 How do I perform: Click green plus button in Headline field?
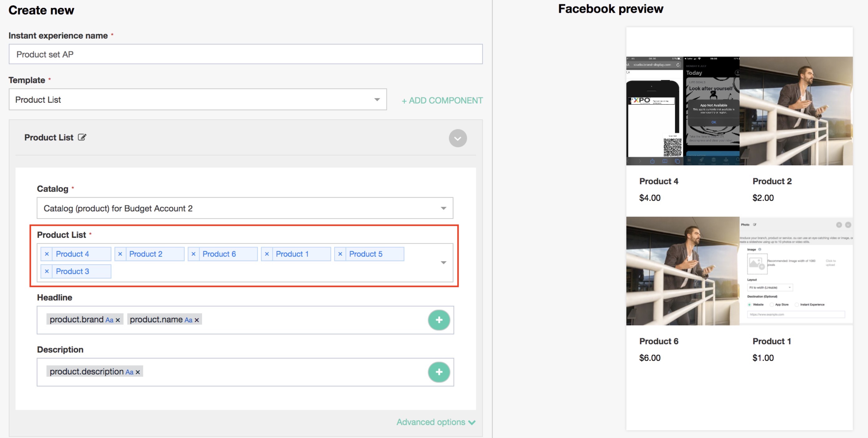[439, 320]
